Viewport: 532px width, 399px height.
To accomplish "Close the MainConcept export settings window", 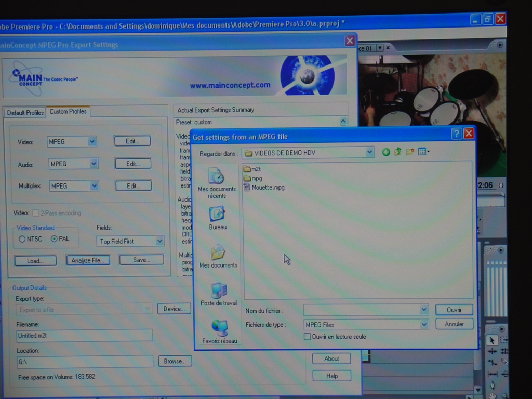I will coord(350,41).
